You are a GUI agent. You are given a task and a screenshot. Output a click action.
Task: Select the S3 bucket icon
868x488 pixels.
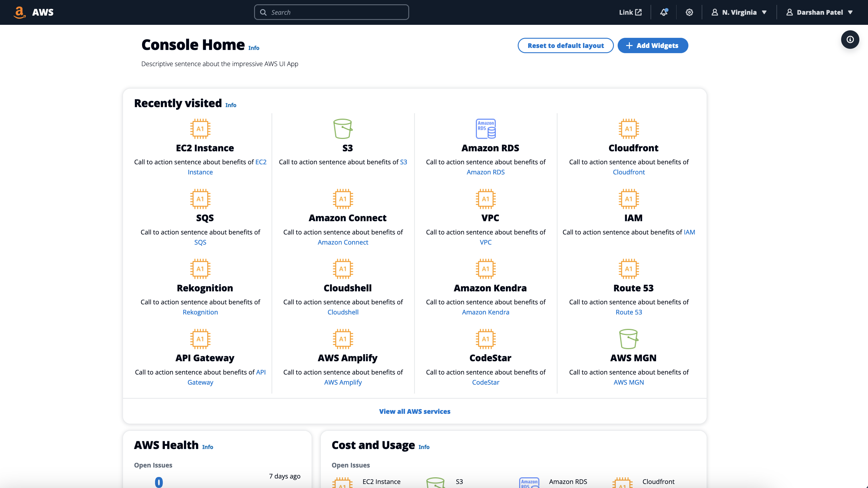(x=343, y=129)
